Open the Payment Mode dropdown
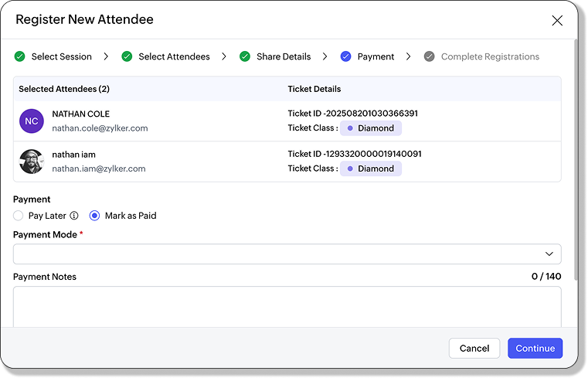The width and height of the screenshot is (588, 378). tap(287, 254)
